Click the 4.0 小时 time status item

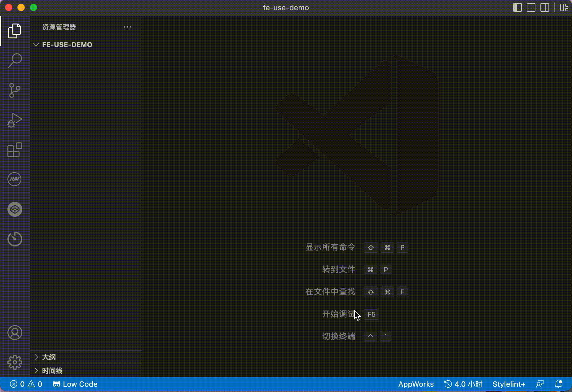click(463, 384)
